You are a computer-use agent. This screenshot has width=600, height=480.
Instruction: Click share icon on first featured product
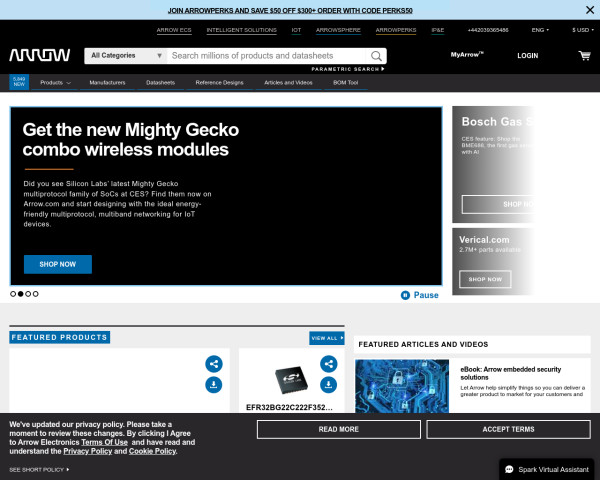213,364
